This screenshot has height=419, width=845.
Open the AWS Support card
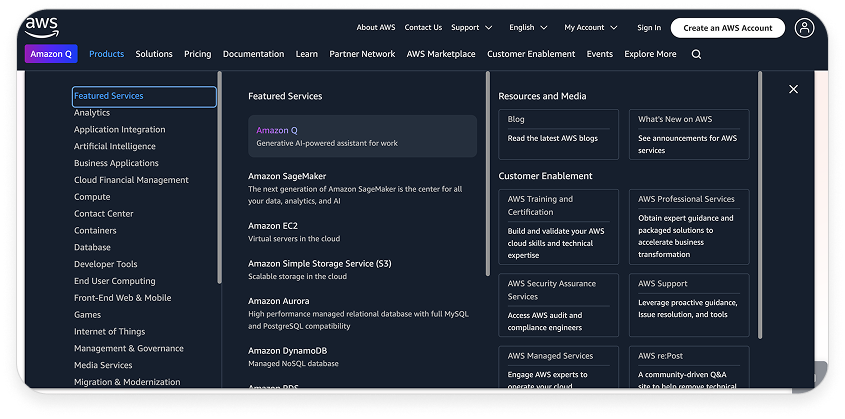coord(689,305)
